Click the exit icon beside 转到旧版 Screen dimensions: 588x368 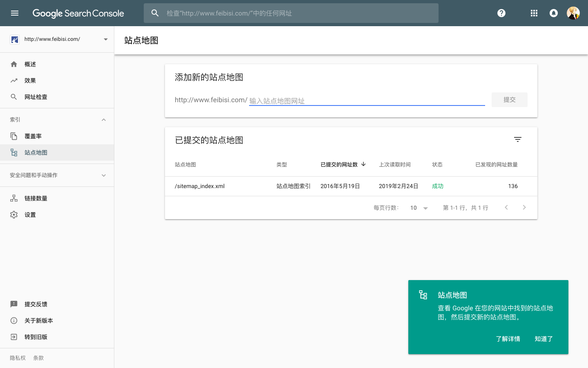coord(14,337)
